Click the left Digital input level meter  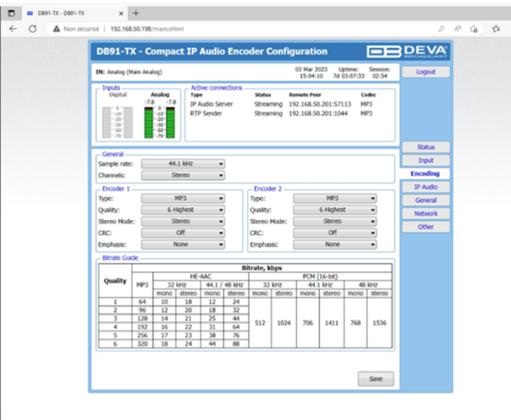coord(106,123)
